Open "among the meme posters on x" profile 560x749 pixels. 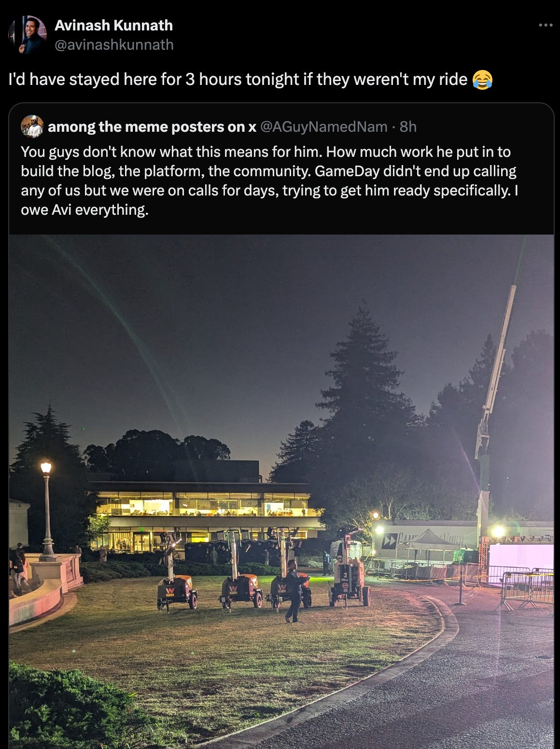click(152, 126)
